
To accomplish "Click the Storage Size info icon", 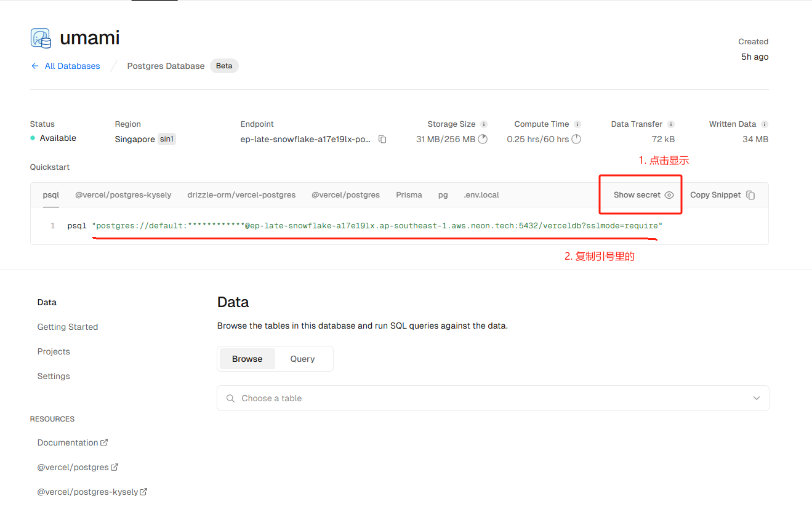I will click(484, 124).
